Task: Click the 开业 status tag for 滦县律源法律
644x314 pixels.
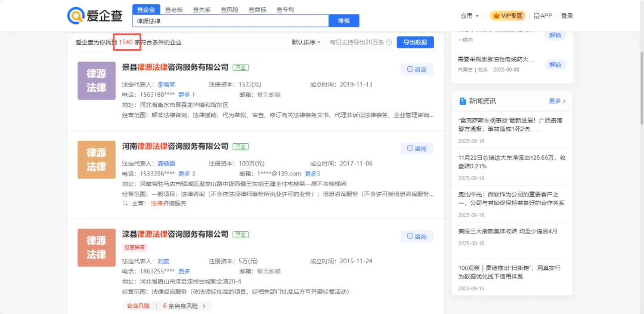Action: [x=241, y=235]
